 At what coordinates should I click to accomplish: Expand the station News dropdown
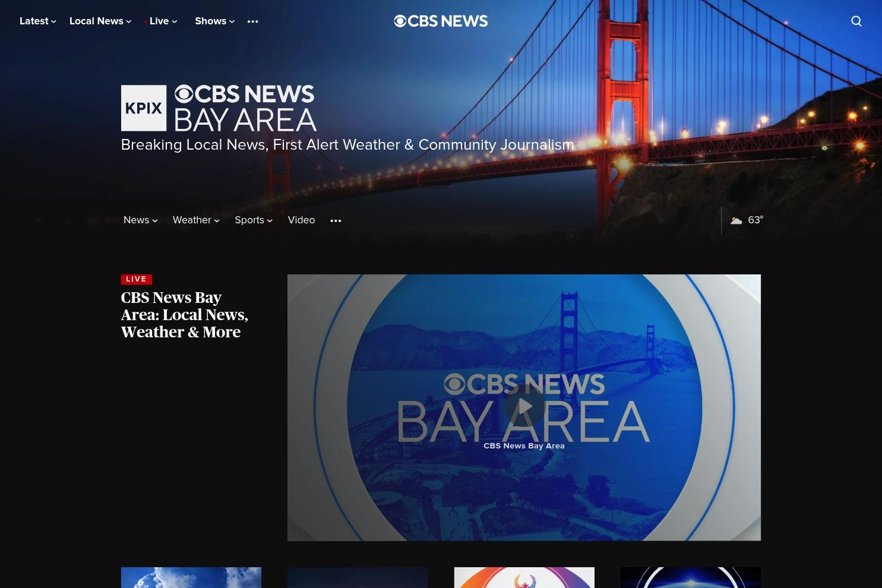pos(141,220)
